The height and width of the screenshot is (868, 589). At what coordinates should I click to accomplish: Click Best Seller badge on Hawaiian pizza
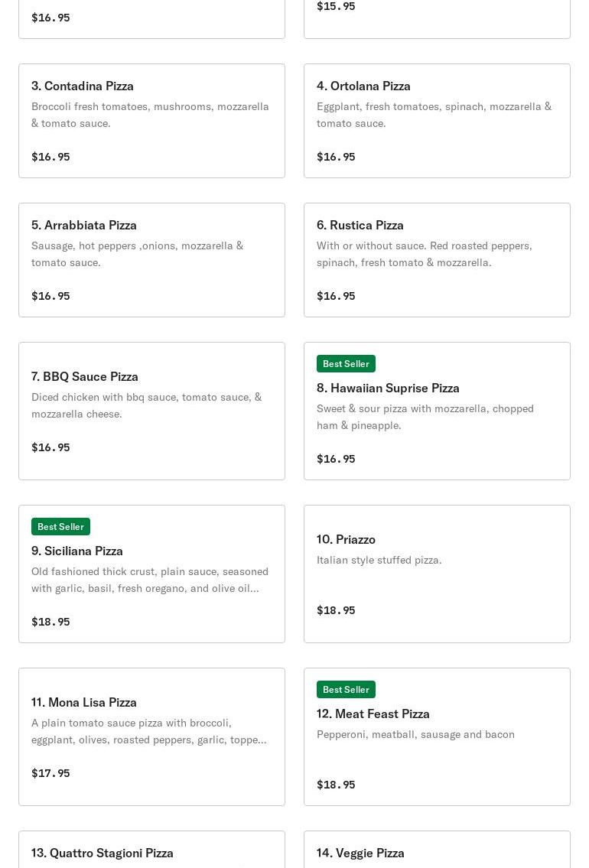346,364
